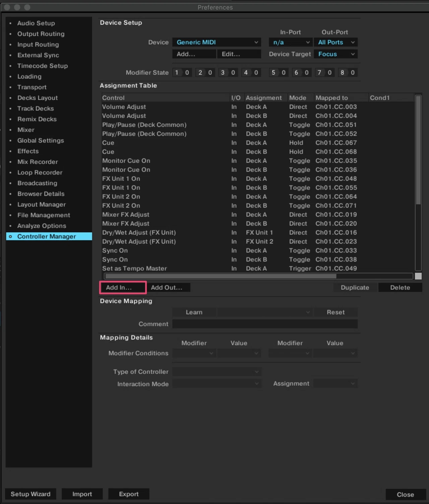Open Audio Setup preferences

(36, 23)
